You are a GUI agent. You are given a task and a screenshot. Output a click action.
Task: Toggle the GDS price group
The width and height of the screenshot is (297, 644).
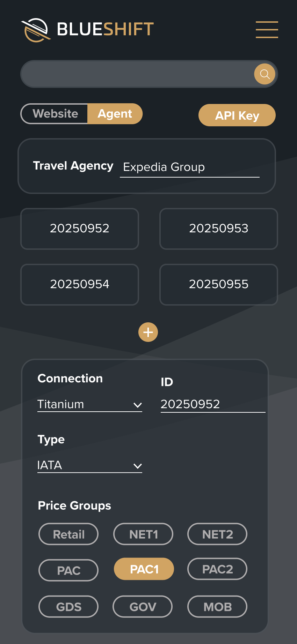point(68,607)
